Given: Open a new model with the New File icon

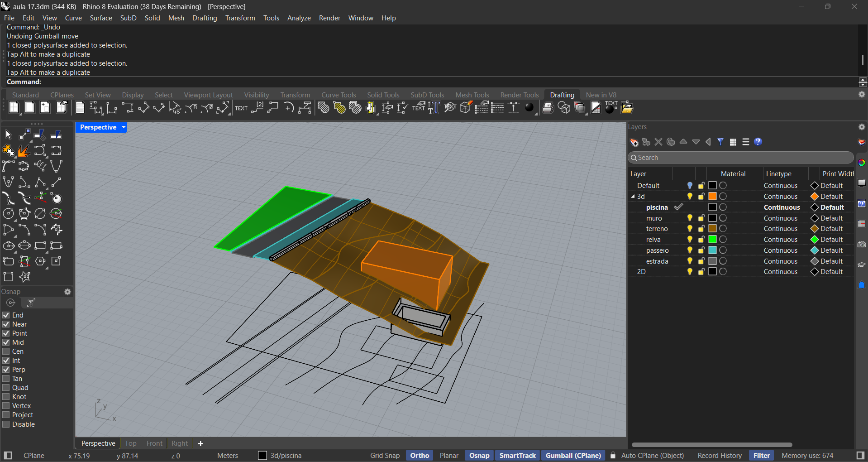Looking at the screenshot, I should [x=13, y=107].
